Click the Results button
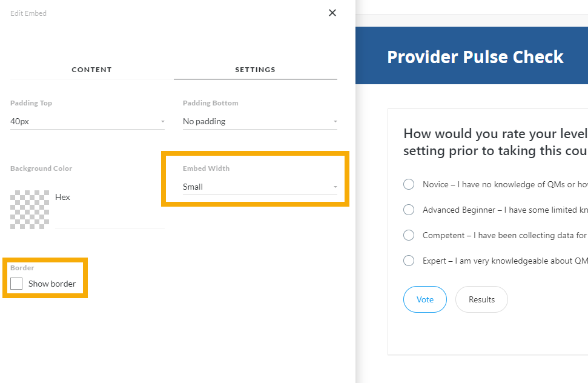Screen dimensions: 588x383 coord(481,299)
